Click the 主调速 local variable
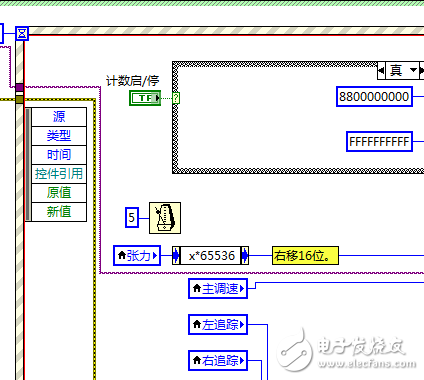 218,288
